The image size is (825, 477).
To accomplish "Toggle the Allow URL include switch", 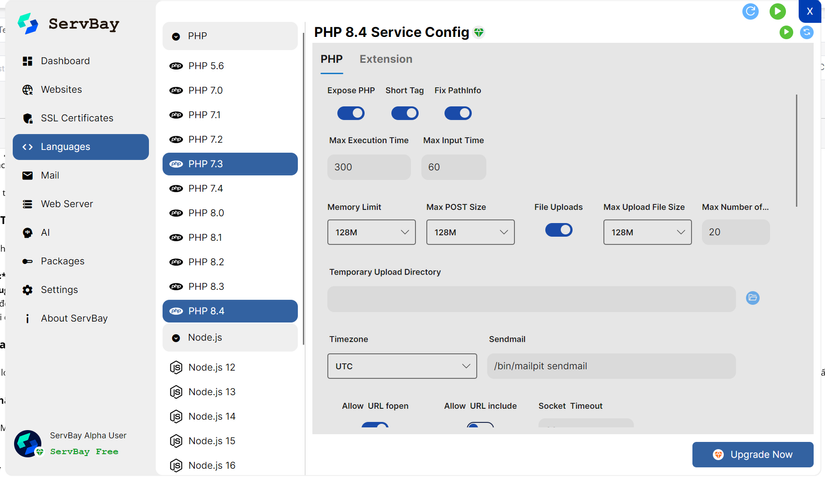I will (480, 425).
